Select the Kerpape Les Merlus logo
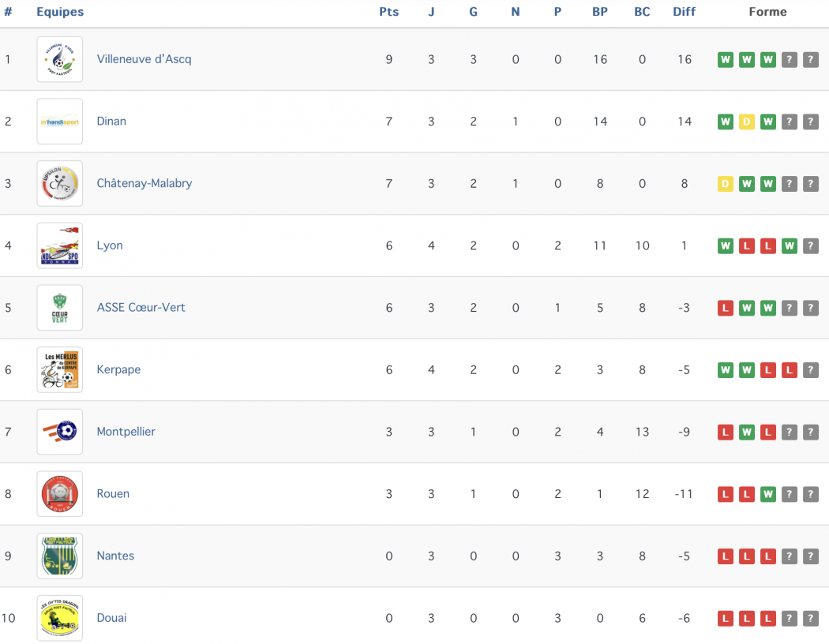Screen dimensions: 829x644 (x=60, y=370)
